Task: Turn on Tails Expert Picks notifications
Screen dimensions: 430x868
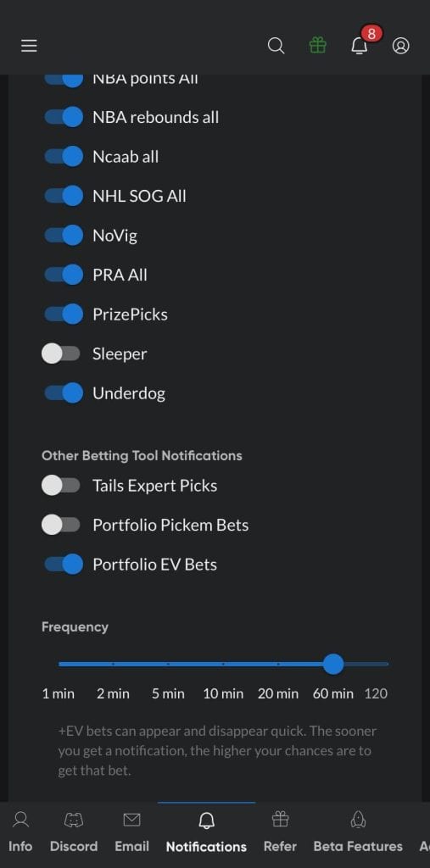Action: click(61, 486)
